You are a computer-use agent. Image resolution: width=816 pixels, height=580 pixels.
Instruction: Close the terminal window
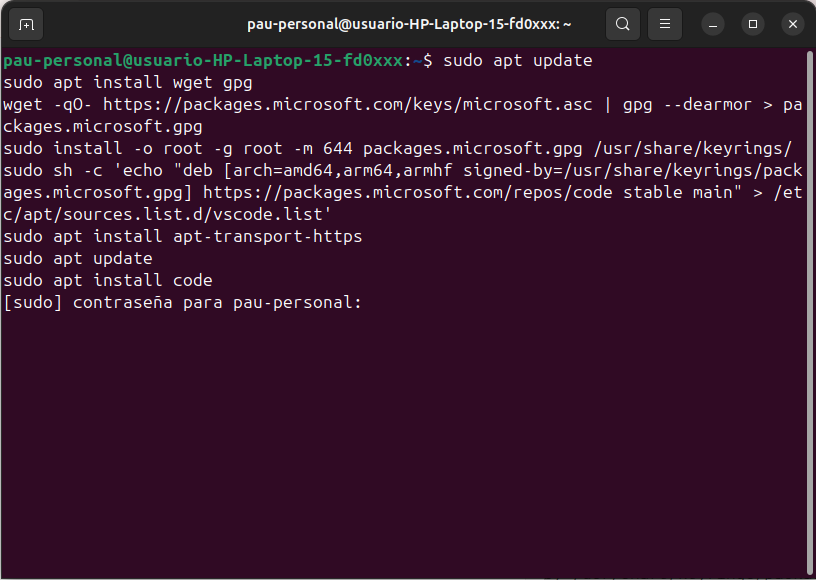click(x=792, y=24)
